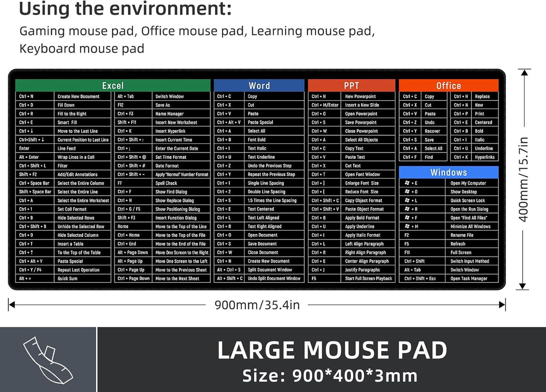Click the 'Quick Screen Lock' cell
This screenshot has height=392, width=546.
[473, 201]
